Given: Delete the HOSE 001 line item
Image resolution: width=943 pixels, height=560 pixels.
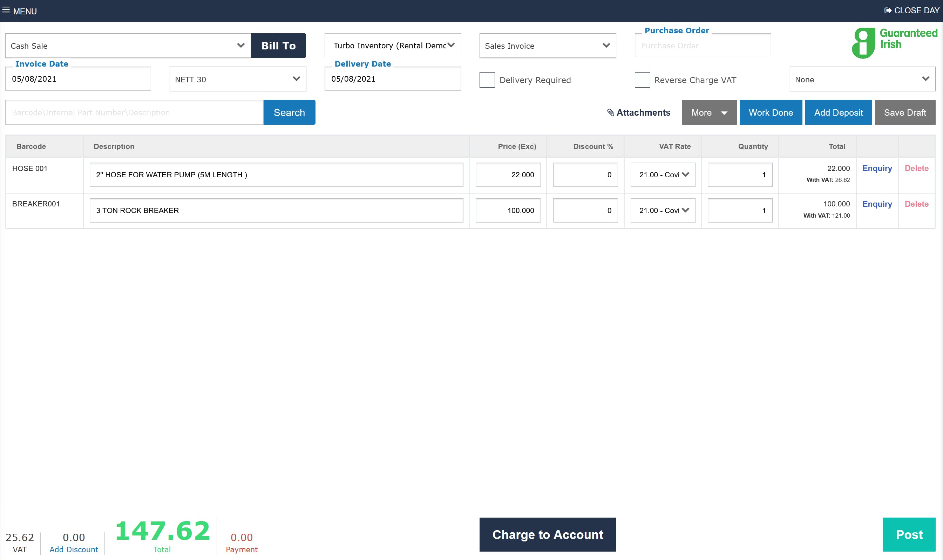Looking at the screenshot, I should (x=916, y=168).
